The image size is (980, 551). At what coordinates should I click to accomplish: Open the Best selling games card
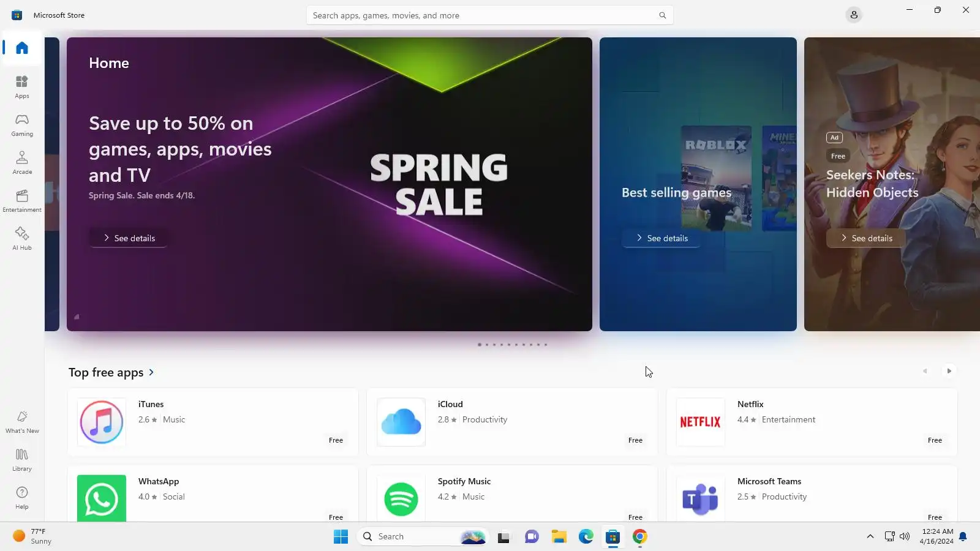[698, 184]
